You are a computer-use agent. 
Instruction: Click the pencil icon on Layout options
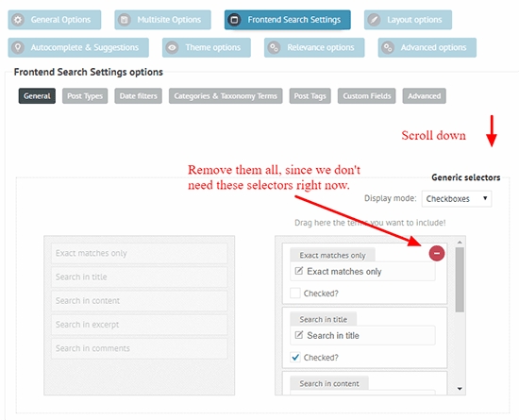(374, 20)
